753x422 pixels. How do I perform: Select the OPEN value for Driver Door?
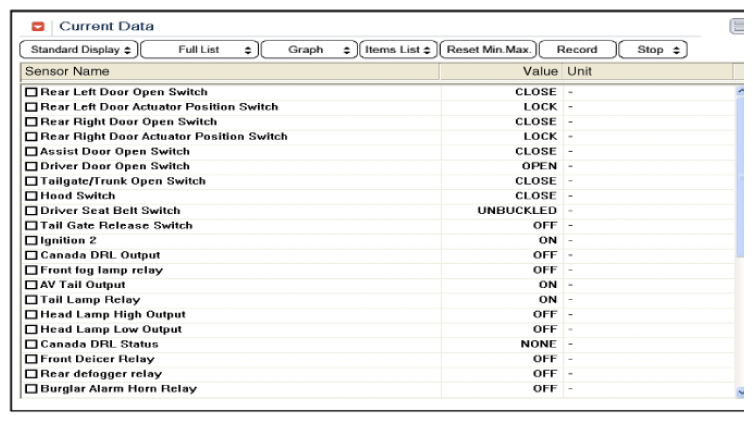tap(539, 166)
